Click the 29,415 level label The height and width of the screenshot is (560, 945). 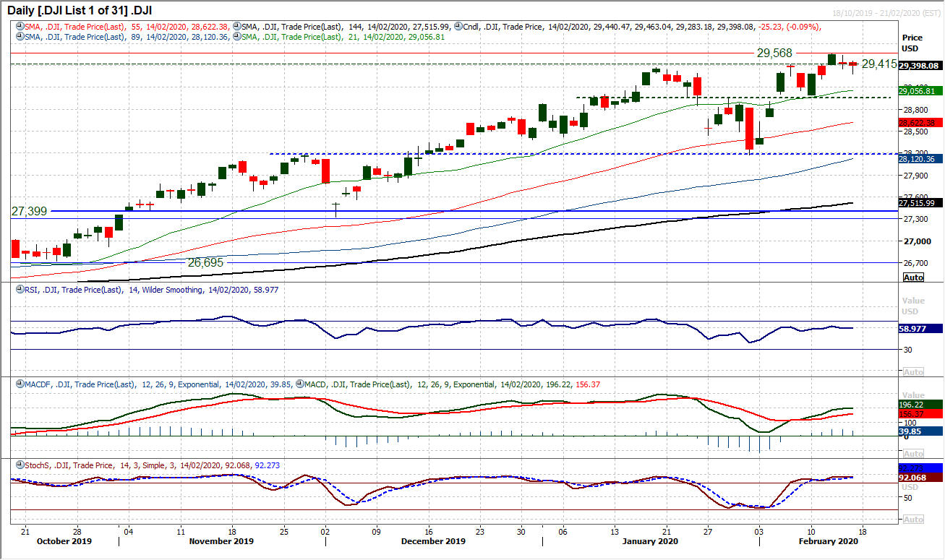tap(879, 64)
